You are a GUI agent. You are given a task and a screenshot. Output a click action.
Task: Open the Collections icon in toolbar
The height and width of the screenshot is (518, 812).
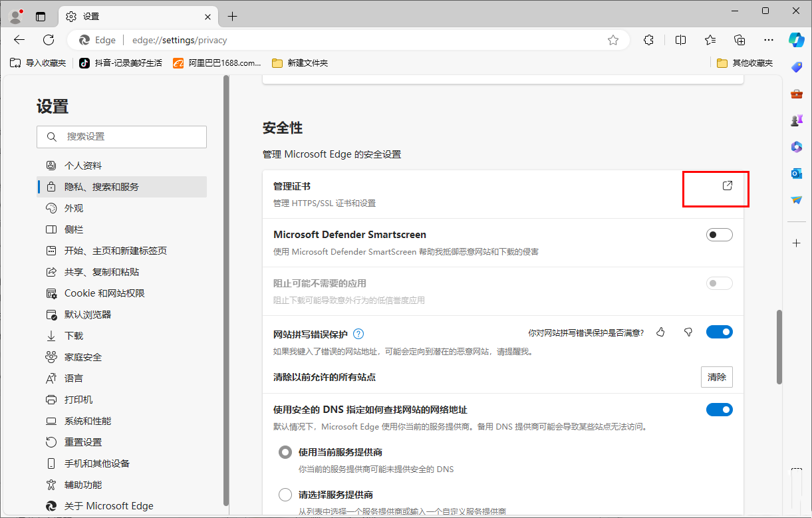click(740, 40)
